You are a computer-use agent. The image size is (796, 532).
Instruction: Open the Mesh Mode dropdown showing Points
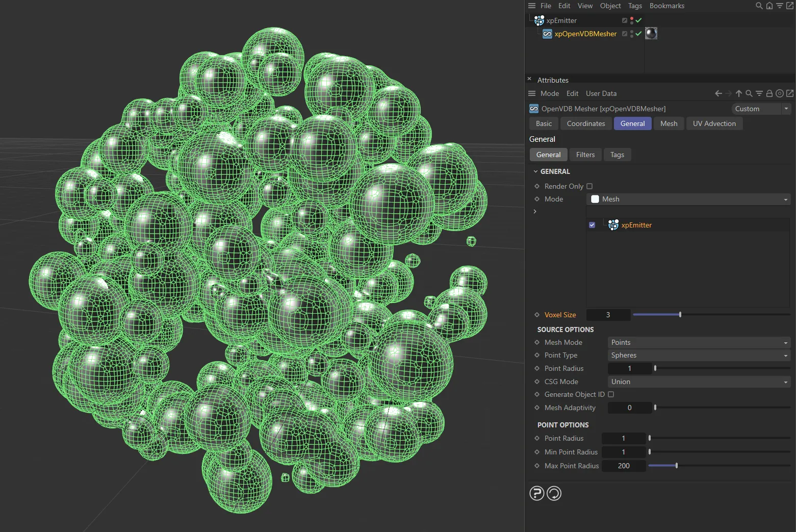[698, 342]
